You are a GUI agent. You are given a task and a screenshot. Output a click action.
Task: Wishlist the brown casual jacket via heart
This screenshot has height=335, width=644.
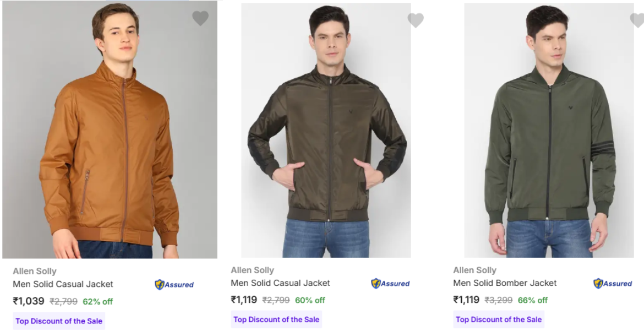pyautogui.click(x=200, y=19)
